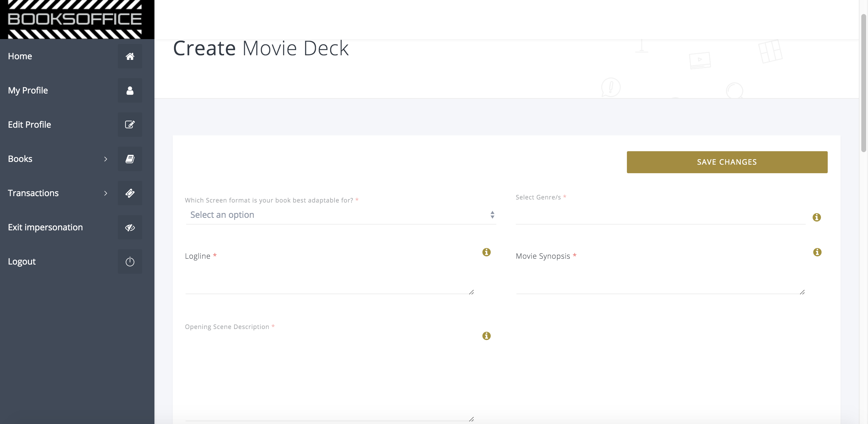Click the page vertical scrollbar
The image size is (868, 424).
[x=863, y=83]
